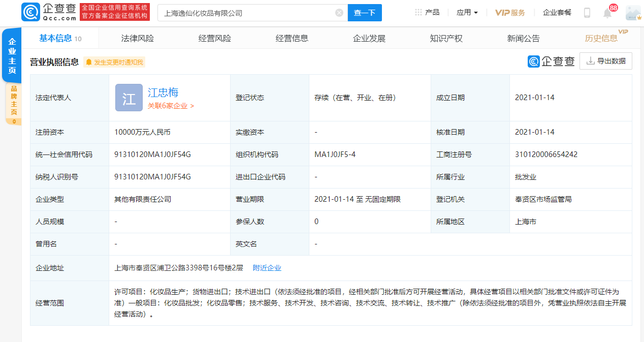Screen dimensions: 644x342
Task: Select 组织机构代码 MA1J0JF5-4
Action: tap(335, 154)
